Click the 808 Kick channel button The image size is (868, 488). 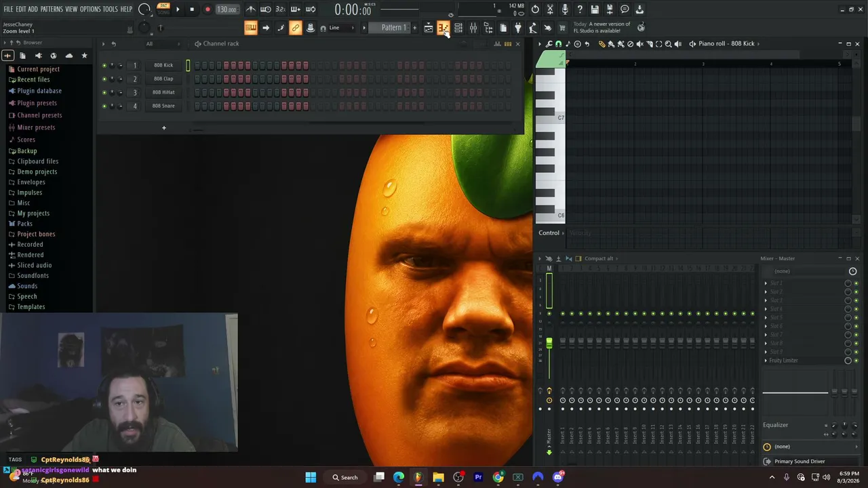point(163,65)
